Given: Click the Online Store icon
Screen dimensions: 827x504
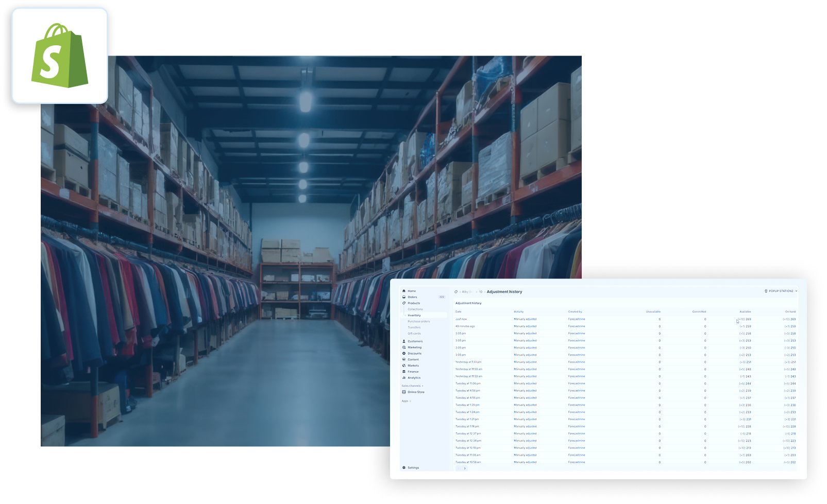Looking at the screenshot, I should coord(404,392).
